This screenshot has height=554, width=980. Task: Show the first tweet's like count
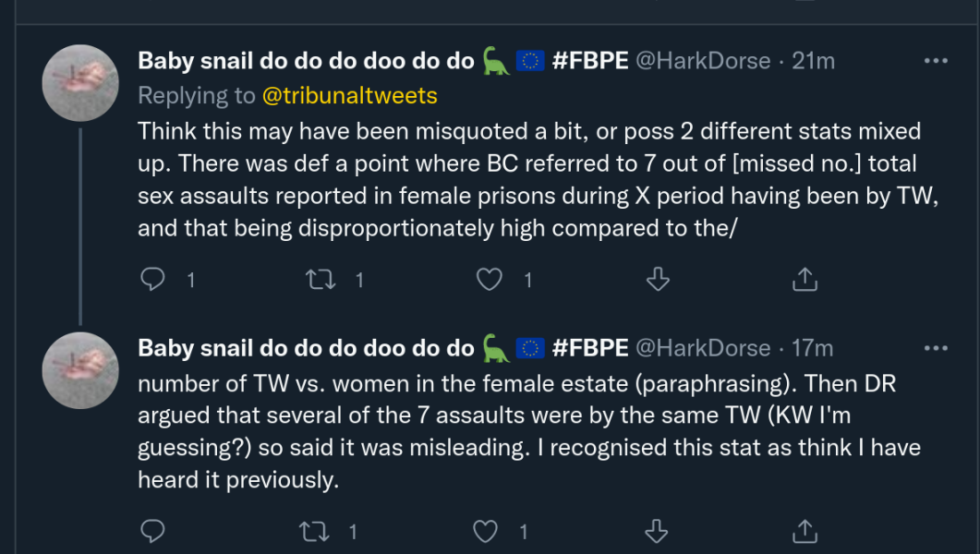pos(526,279)
